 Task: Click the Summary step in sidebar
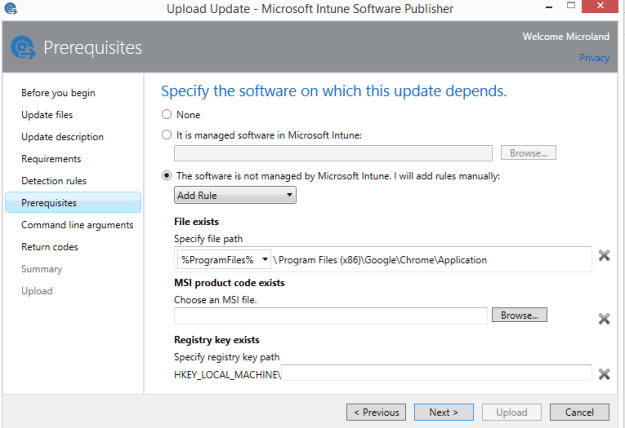pyautogui.click(x=41, y=269)
